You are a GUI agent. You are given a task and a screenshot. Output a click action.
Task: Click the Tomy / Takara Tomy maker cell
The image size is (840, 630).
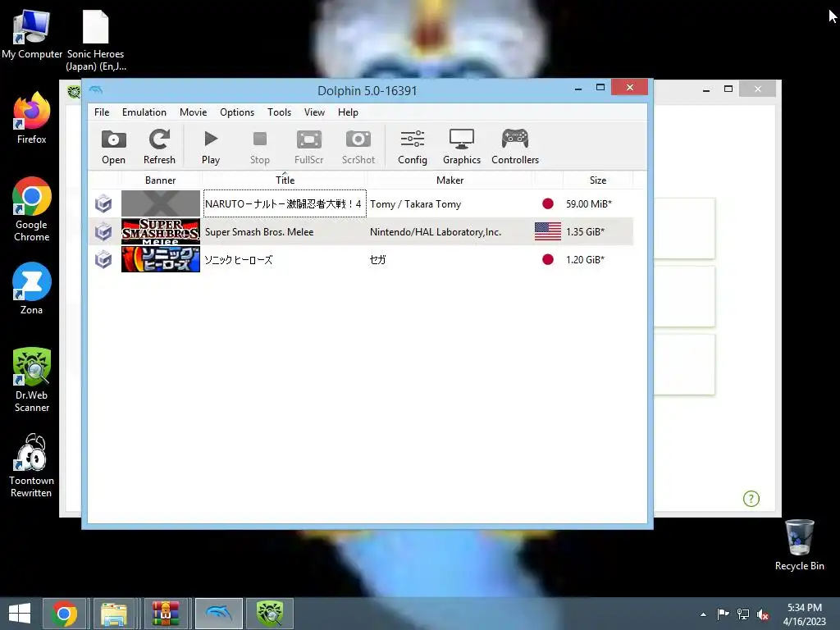[x=415, y=204]
